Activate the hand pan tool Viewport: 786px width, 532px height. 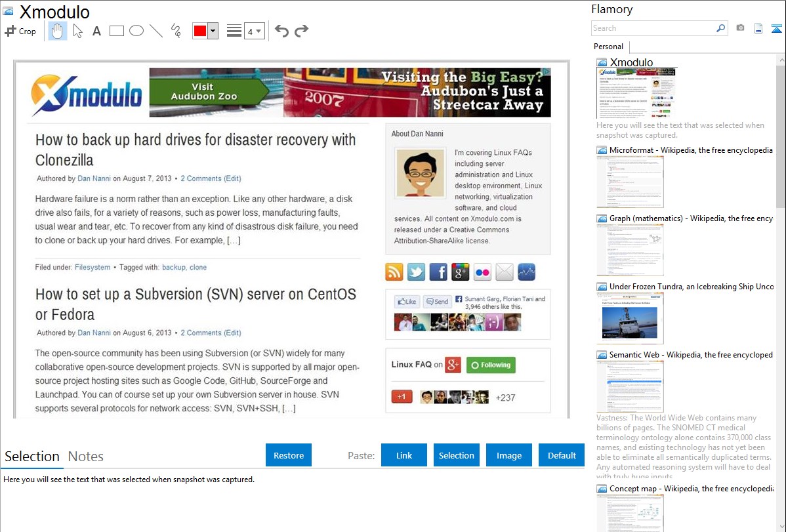(58, 31)
